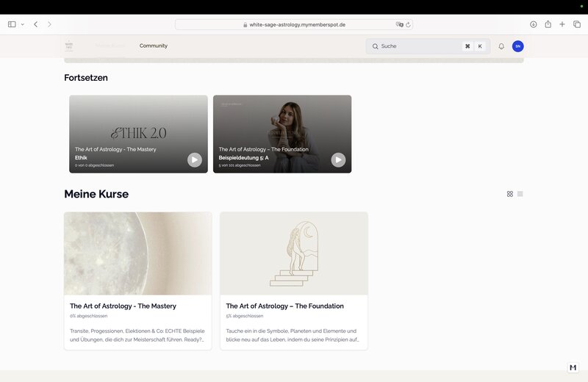
Task: Play the Ethik lesson
Action: pyautogui.click(x=194, y=159)
